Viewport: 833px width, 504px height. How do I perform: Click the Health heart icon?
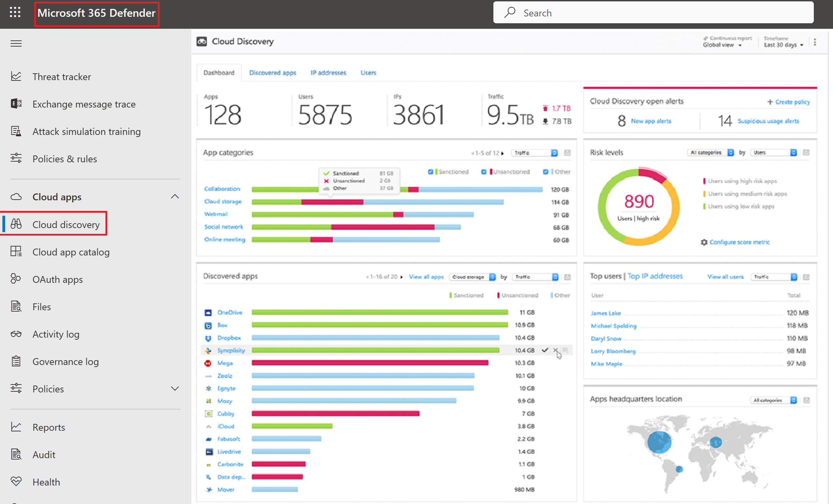(x=16, y=482)
